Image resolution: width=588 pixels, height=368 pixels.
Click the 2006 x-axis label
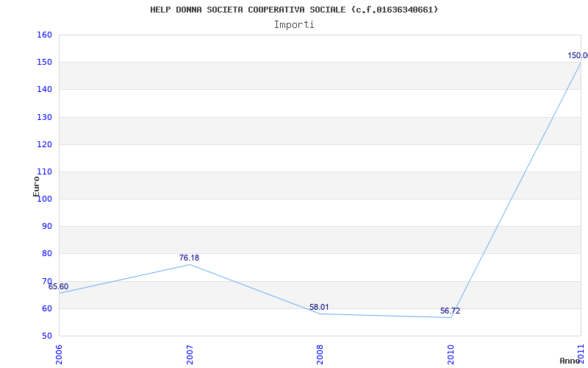point(59,355)
